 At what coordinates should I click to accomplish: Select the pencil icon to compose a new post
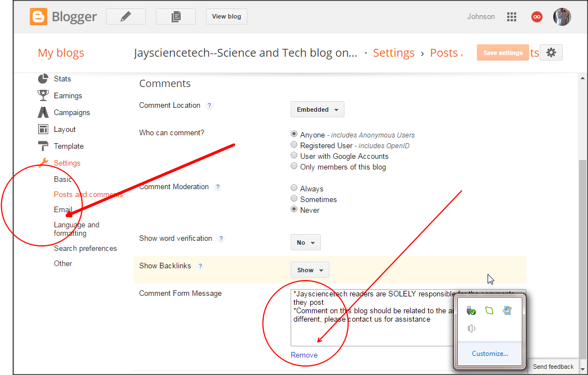125,16
